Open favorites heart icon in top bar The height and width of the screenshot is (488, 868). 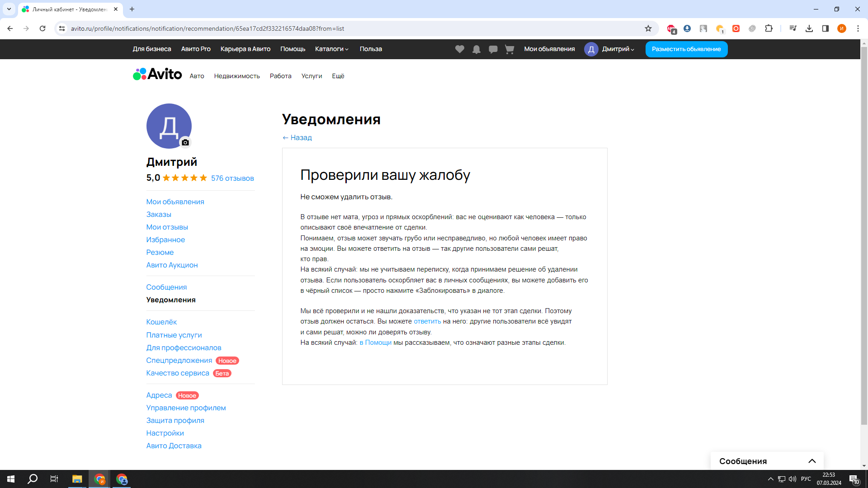point(460,49)
